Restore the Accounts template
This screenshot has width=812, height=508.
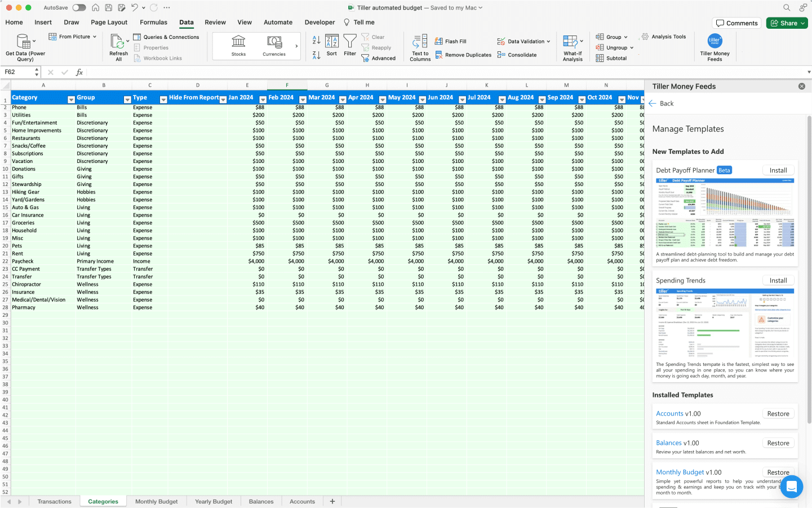click(x=778, y=413)
